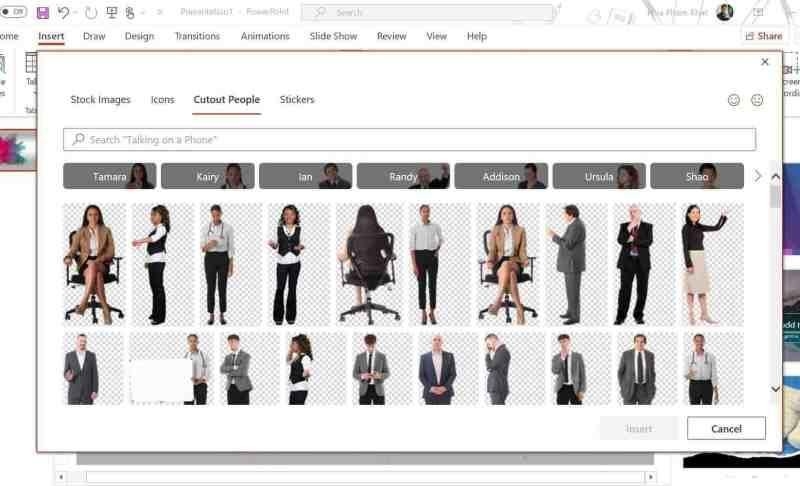
Task: Toggle the AutoSave switch
Action: (x=13, y=12)
